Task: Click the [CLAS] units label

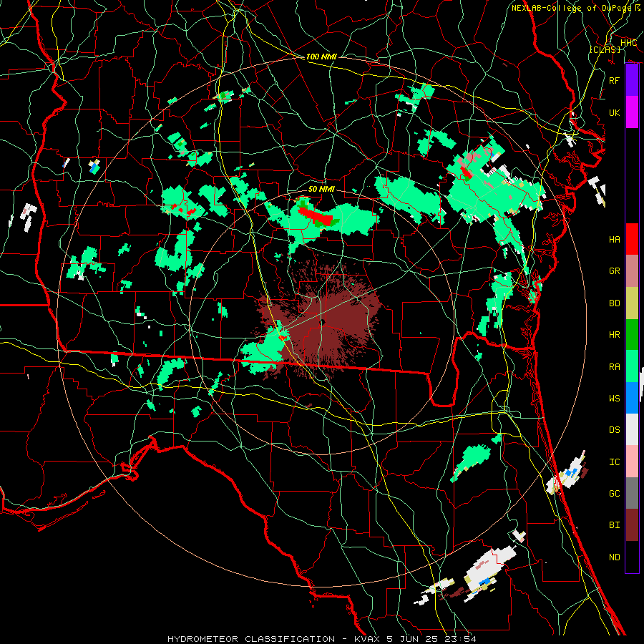Action: 605,49
